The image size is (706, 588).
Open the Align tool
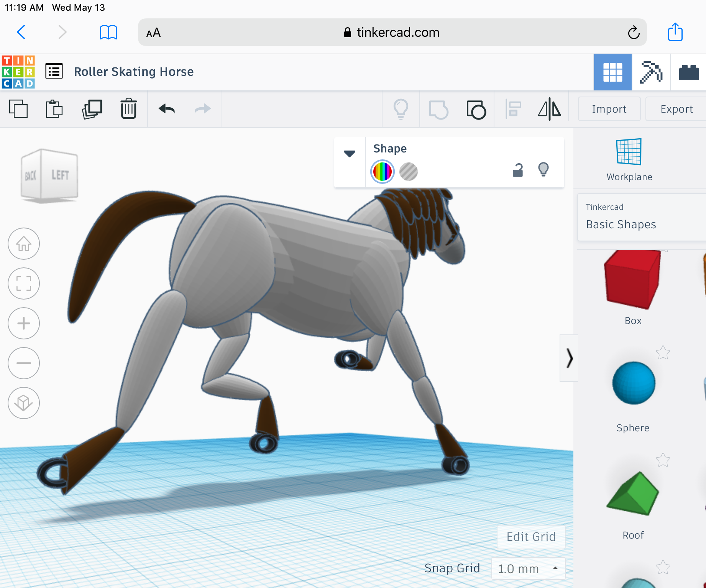[x=513, y=109]
